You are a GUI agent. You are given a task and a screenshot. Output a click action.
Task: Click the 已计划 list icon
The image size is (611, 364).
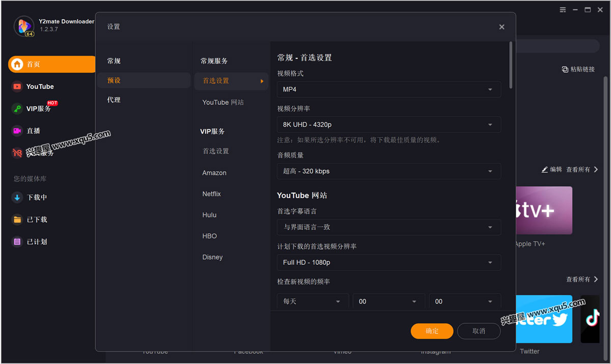coord(17,242)
